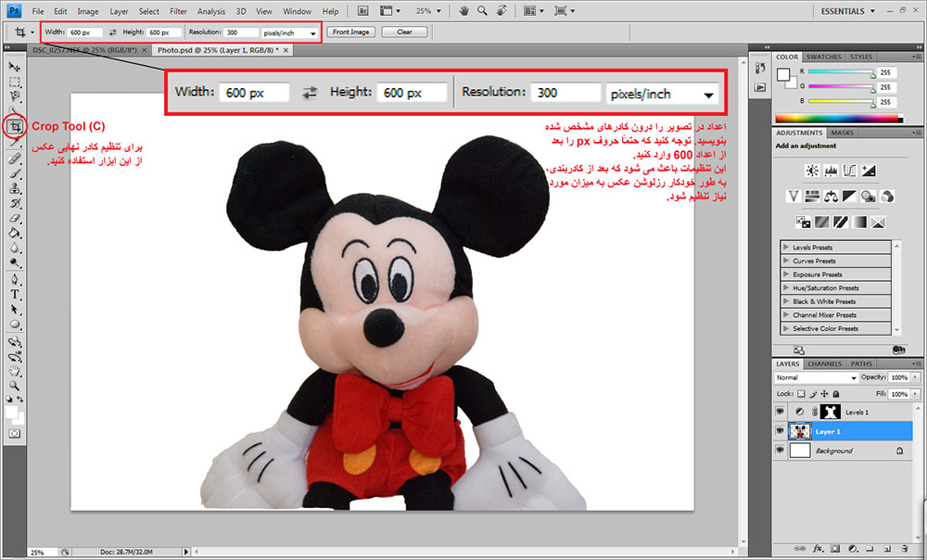Switch to the Channels tab

coord(824,363)
